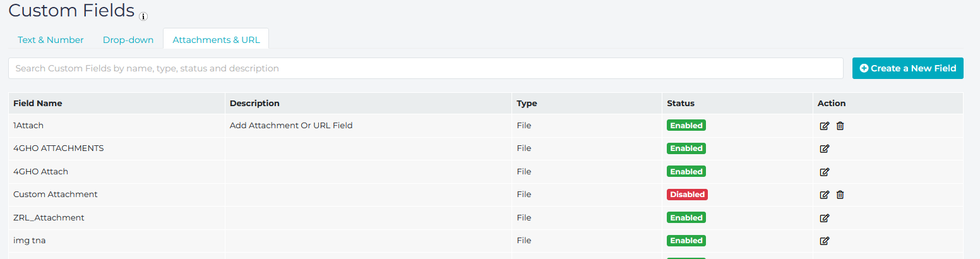Click the Enabled badge for ZRL_Attachment
The image size is (980, 259).
[686, 218]
